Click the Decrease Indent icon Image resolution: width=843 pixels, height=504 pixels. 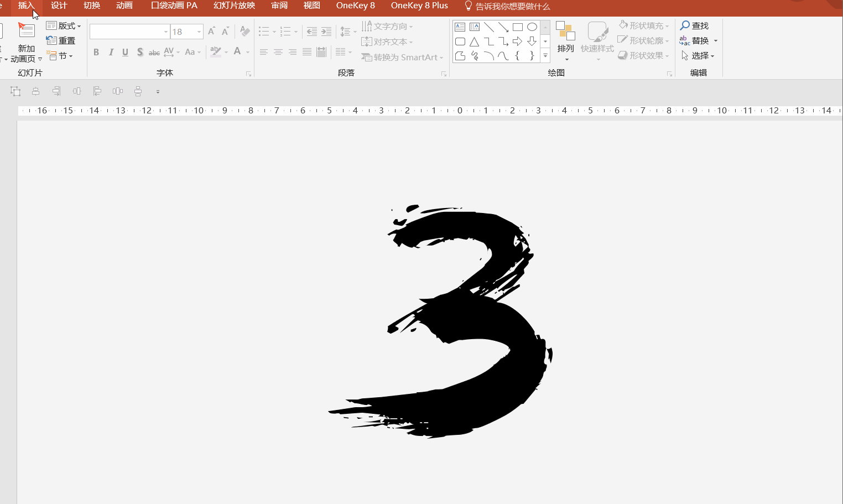point(312,32)
